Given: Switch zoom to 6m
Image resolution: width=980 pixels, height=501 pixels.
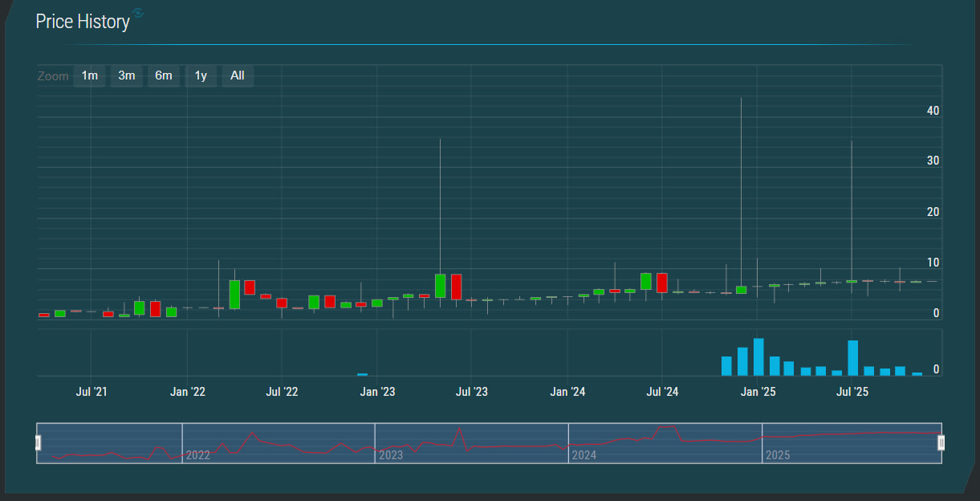Looking at the screenshot, I should [x=163, y=75].
